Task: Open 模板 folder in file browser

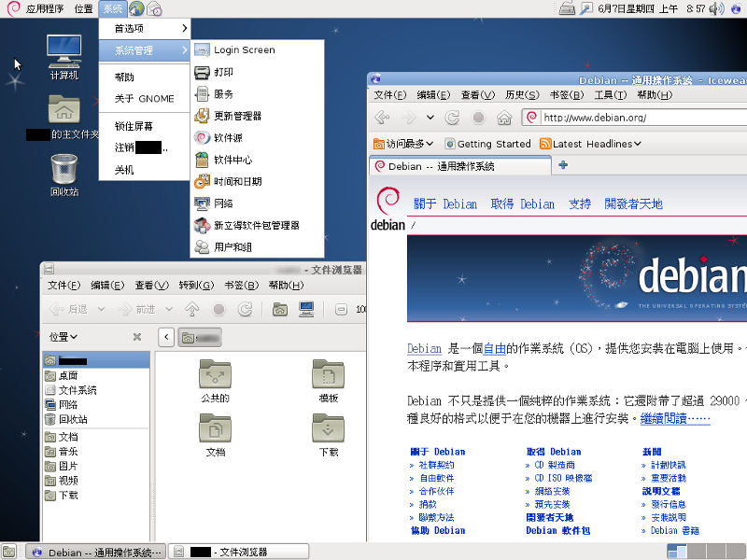Action: (329, 381)
